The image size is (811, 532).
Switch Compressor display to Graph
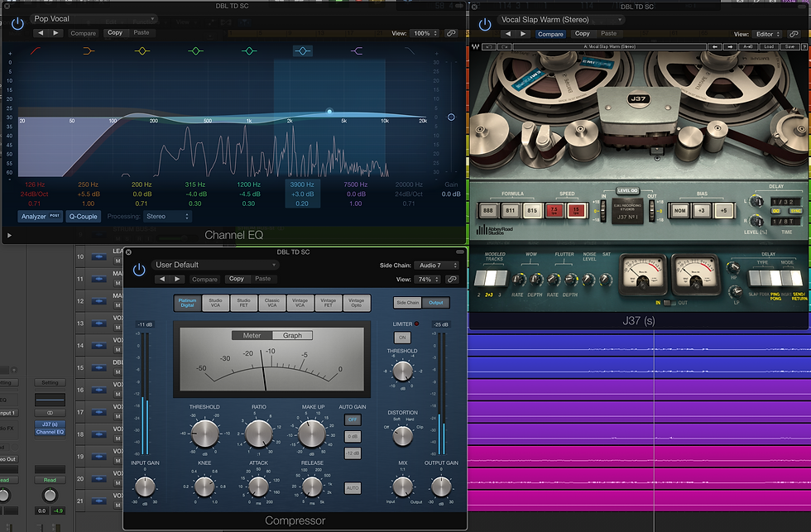(x=292, y=336)
